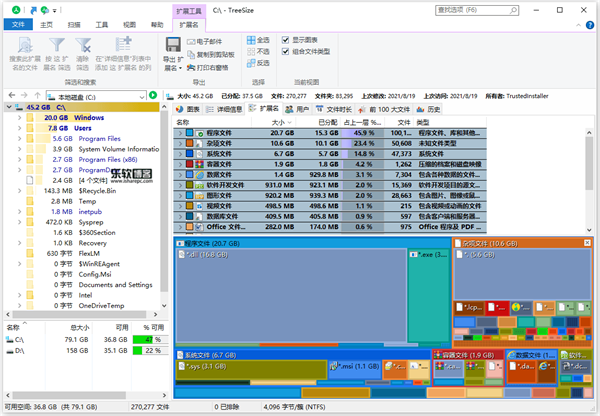Click the back navigation arrow
The width and height of the screenshot is (600, 416).
point(11,95)
